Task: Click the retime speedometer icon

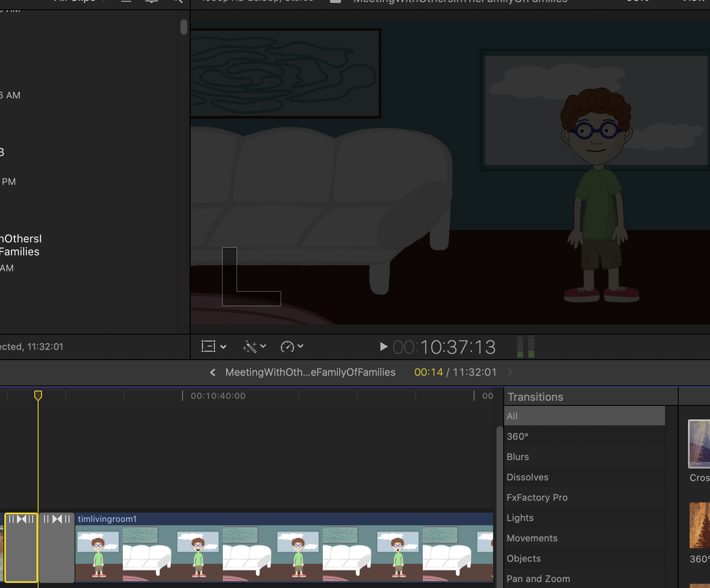Action: pyautogui.click(x=287, y=347)
